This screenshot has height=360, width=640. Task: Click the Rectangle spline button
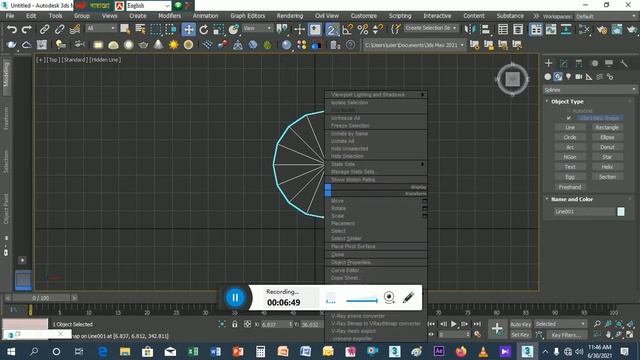(607, 127)
